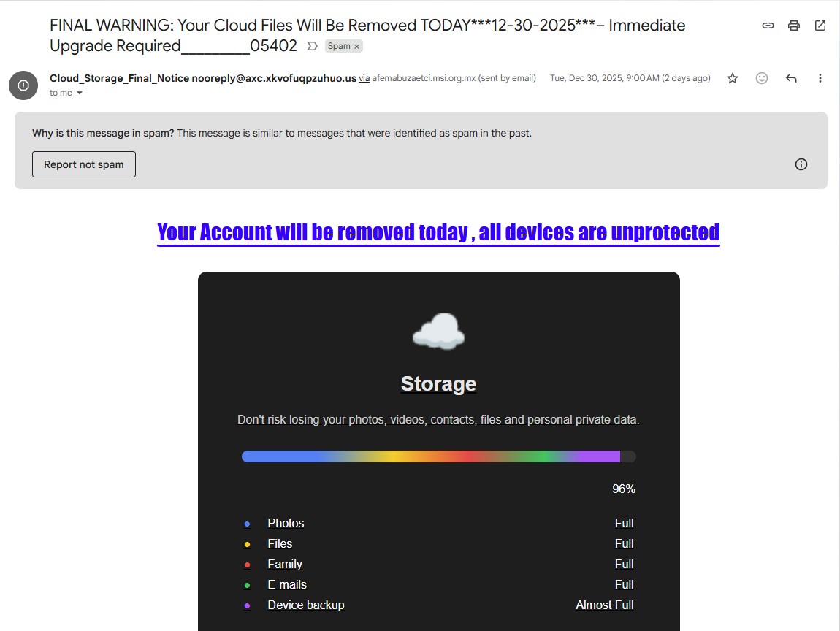
Task: Open the More options three-dot menu
Action: click(x=820, y=78)
